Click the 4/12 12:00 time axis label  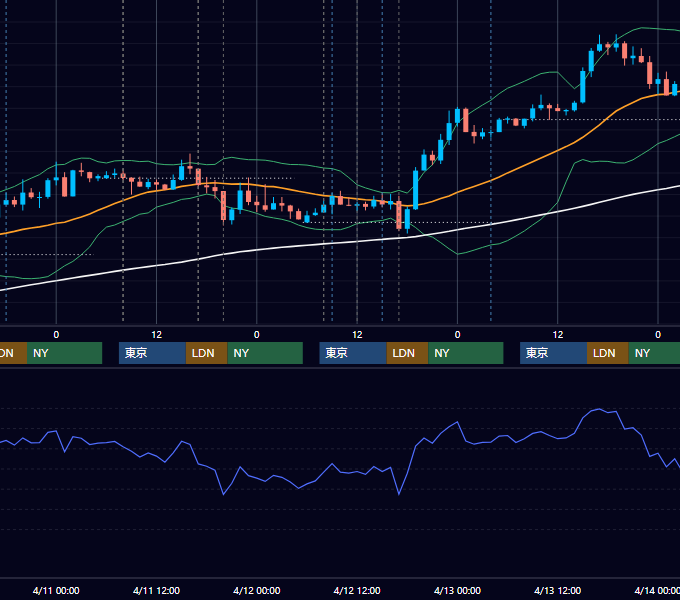tap(357, 590)
